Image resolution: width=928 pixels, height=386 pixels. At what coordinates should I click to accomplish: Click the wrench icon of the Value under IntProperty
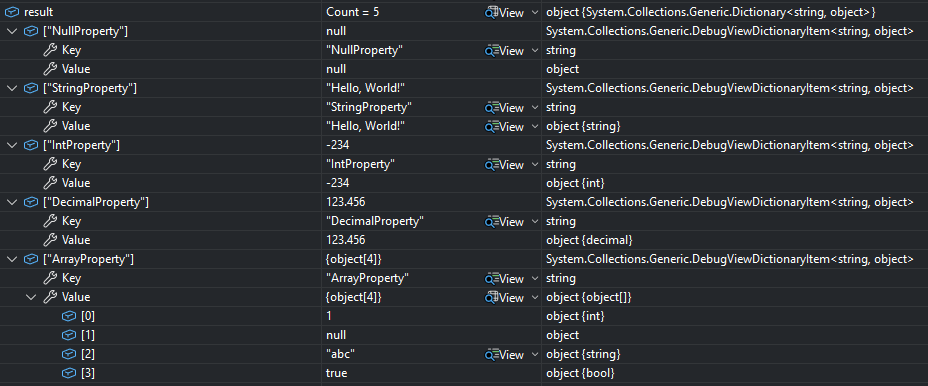click(51, 183)
